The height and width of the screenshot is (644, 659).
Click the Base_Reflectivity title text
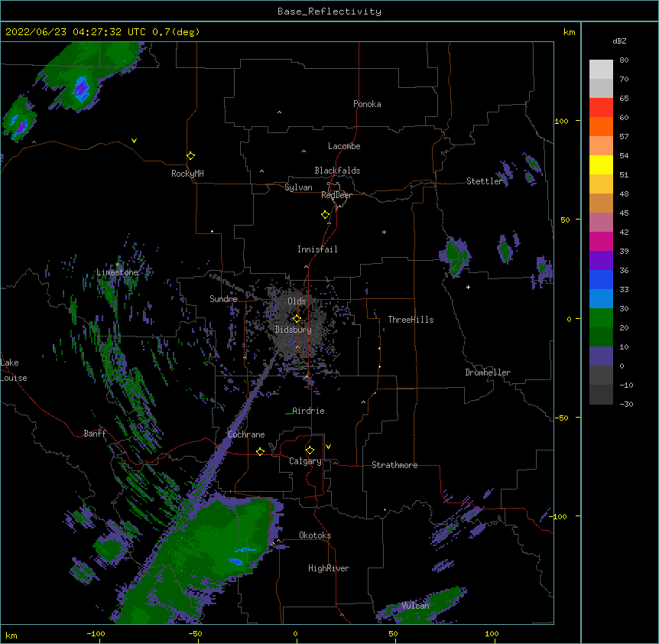click(x=329, y=11)
